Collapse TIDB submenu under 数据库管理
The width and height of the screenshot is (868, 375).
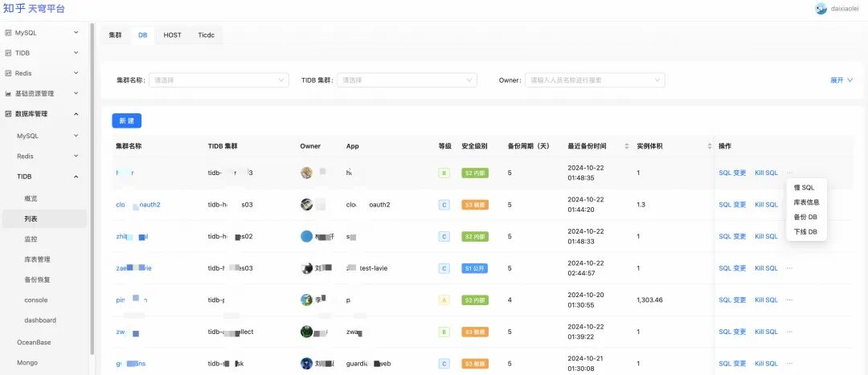tap(76, 177)
